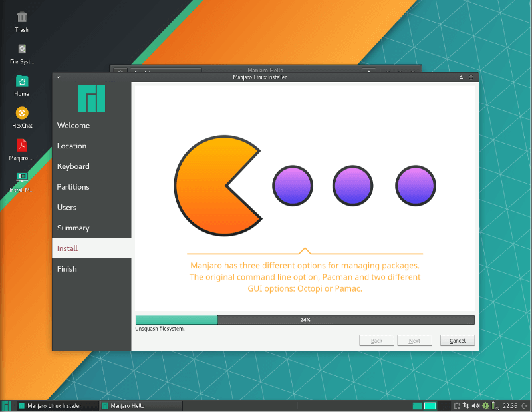Screen dimensions: 532x412
Task: Open the Home folder desktop icon
Action: pos(21,82)
